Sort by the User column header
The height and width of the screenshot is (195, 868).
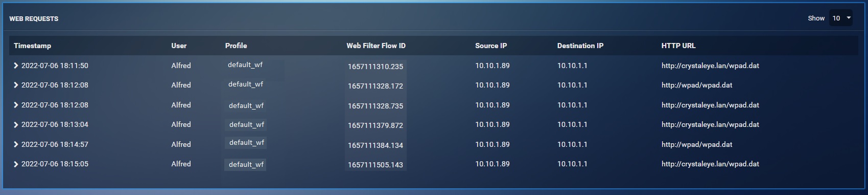click(x=179, y=46)
